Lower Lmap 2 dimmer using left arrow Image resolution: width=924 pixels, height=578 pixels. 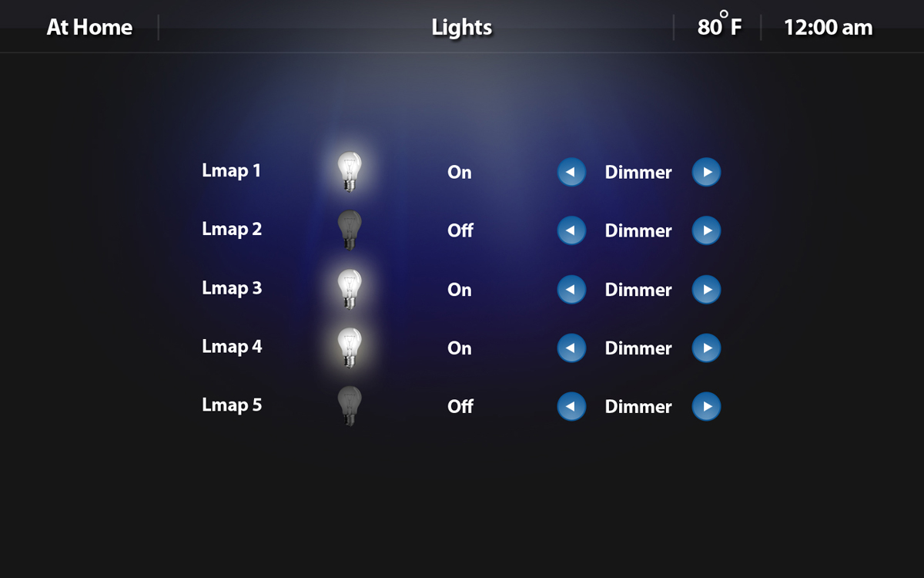point(571,230)
